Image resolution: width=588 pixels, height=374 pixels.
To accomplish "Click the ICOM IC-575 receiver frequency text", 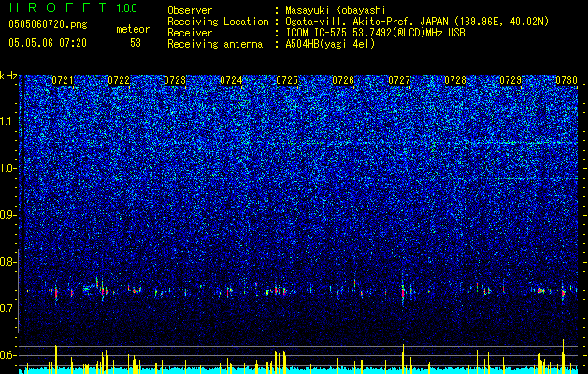I will pyautogui.click(x=375, y=33).
